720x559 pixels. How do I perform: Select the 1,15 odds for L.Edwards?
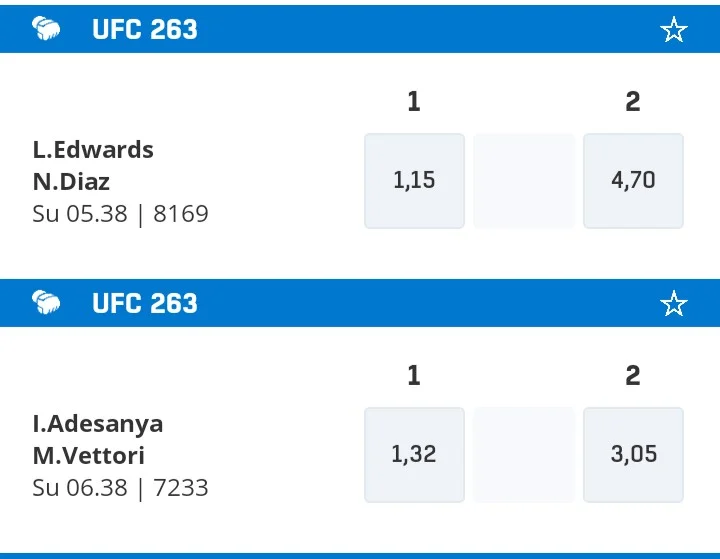[x=414, y=181]
